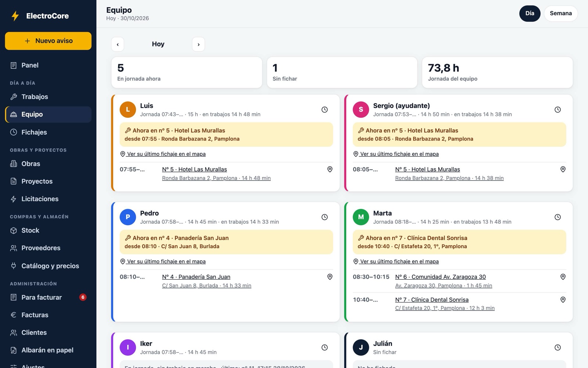The width and height of the screenshot is (588, 368).
Task: Open the clock icon on Marta's card
Action: click(x=557, y=217)
